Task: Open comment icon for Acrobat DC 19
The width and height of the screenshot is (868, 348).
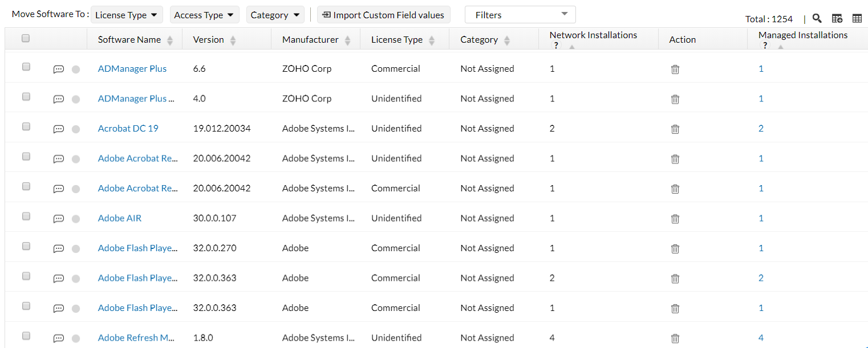Action: 58,129
